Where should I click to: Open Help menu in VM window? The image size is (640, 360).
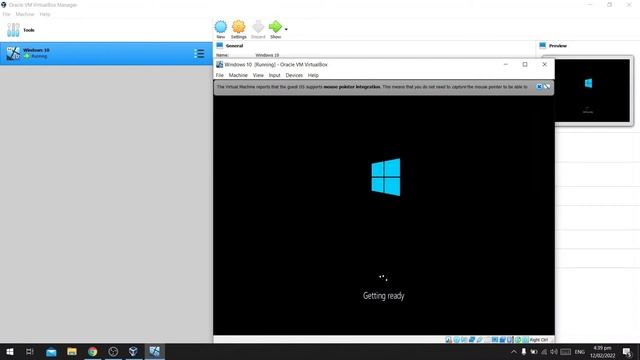(x=313, y=75)
